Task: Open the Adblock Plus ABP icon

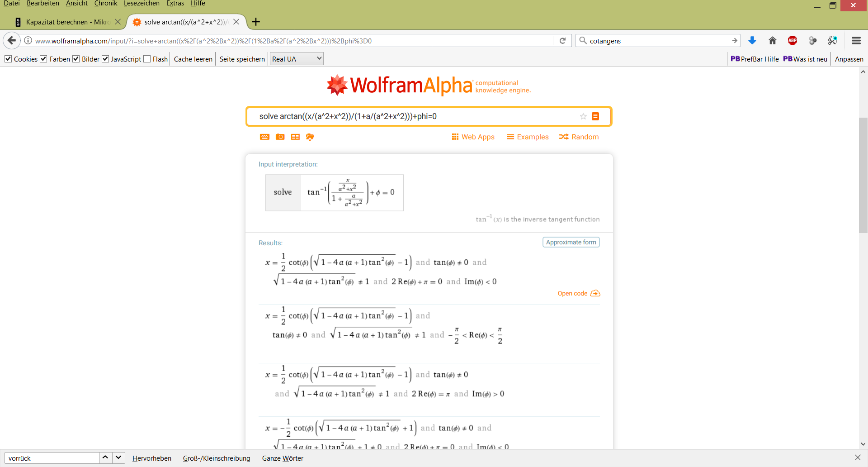Action: coord(793,41)
